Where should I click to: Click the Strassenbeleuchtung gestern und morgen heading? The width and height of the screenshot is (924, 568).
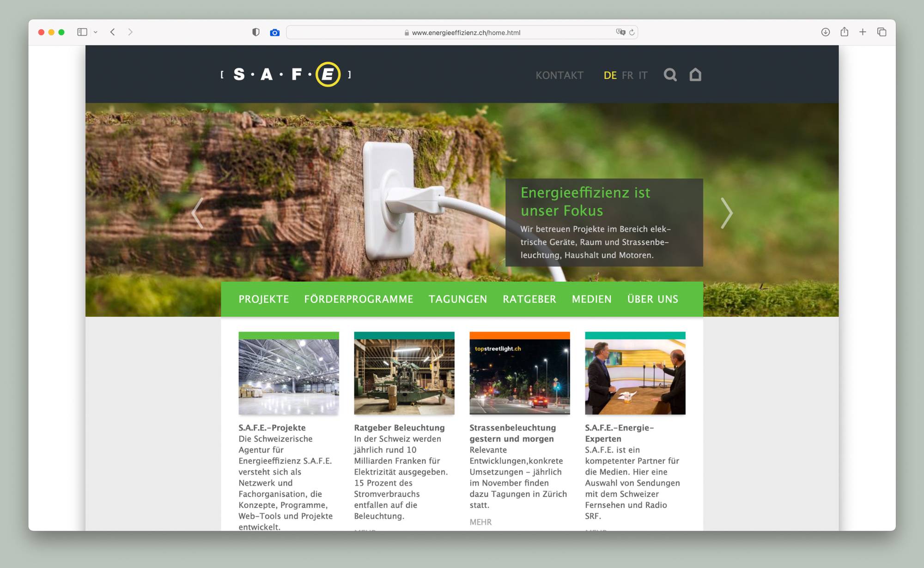(x=513, y=433)
